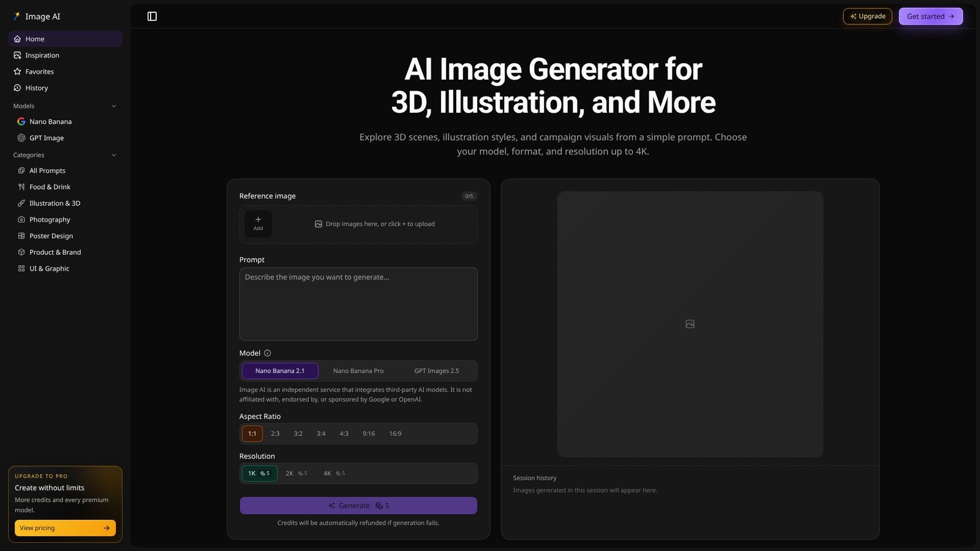Click the Model info icon
The width and height of the screenshot is (980, 551).
267,353
